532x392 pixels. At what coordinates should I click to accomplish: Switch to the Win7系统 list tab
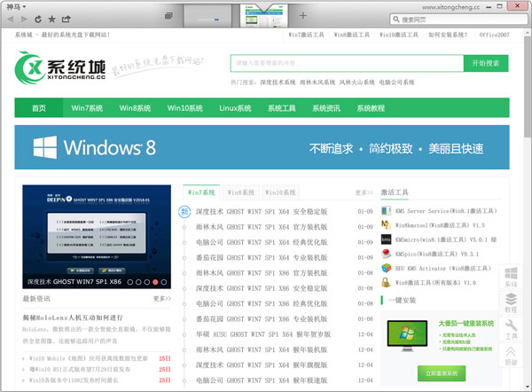pos(201,192)
